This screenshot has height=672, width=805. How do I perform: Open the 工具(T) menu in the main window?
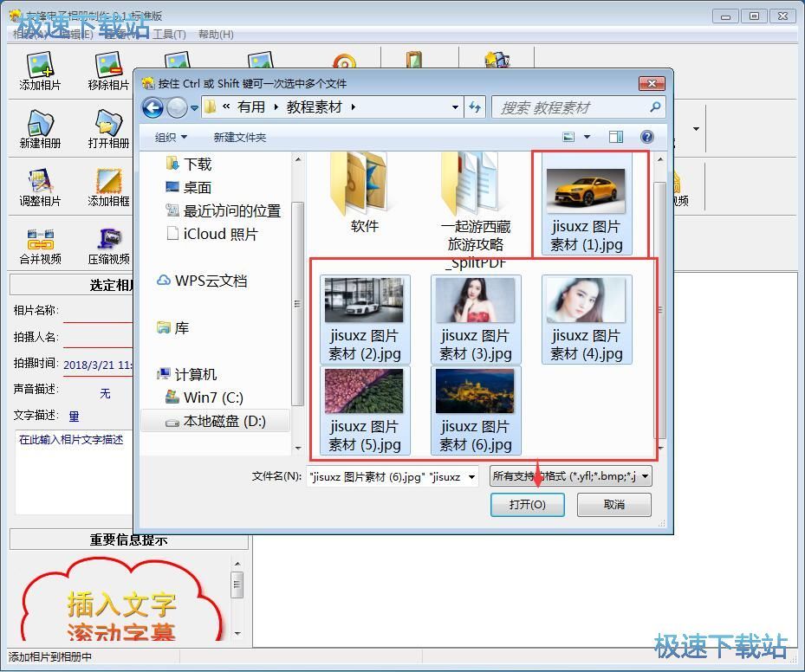coord(169,35)
